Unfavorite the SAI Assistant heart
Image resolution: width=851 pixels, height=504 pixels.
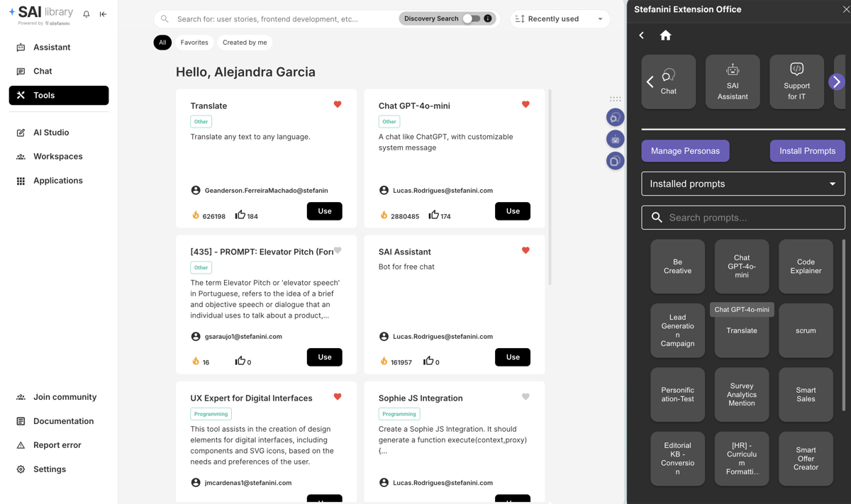525,250
